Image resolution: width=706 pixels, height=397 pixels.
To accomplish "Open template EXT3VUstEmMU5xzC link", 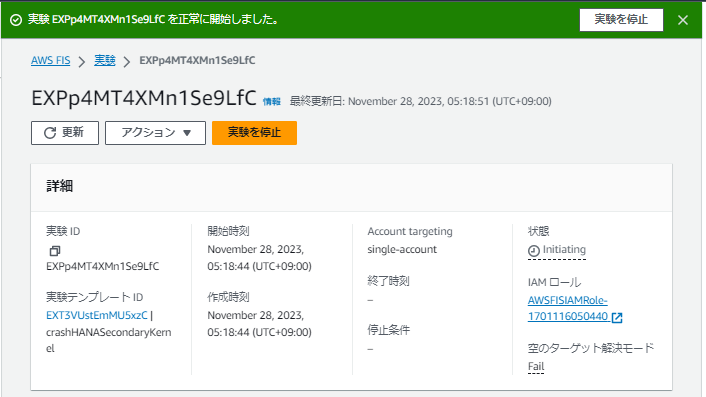I will pos(97,315).
